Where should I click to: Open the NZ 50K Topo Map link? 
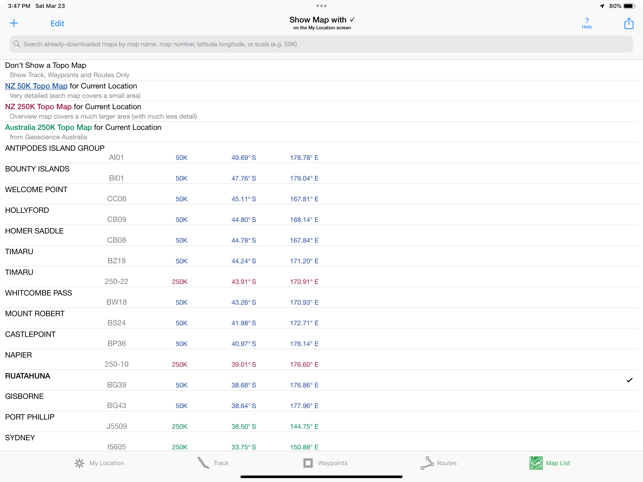pos(36,86)
